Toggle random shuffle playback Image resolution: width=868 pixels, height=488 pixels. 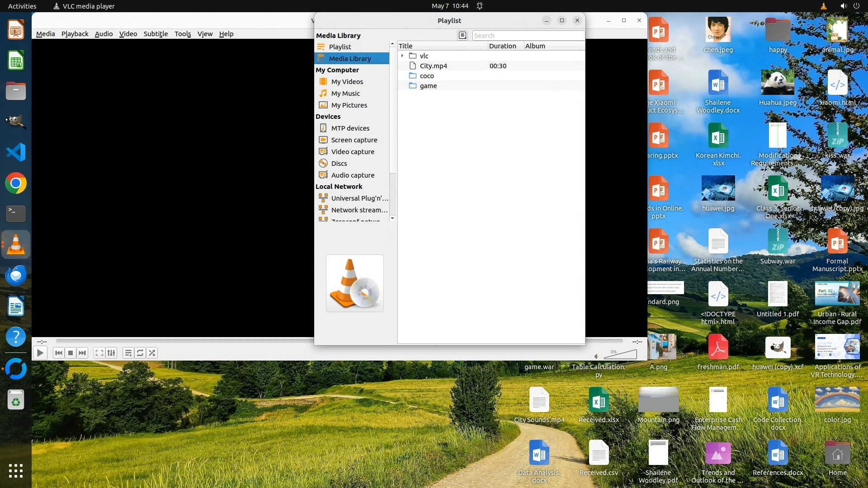152,353
